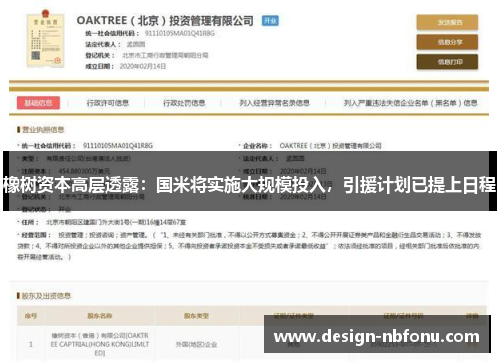This screenshot has height=362, width=500.
Task: Click 企业名称 value OAKTREE(北京)投资管理有限公司
Action: [330, 146]
